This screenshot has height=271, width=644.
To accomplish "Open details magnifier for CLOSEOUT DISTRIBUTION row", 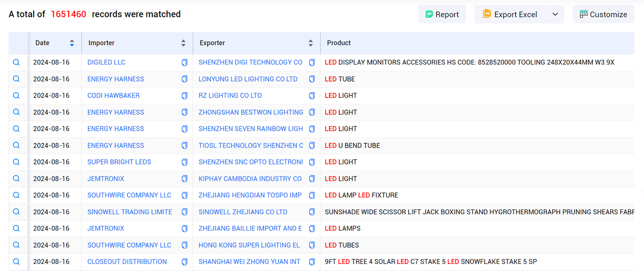I will [16, 262].
